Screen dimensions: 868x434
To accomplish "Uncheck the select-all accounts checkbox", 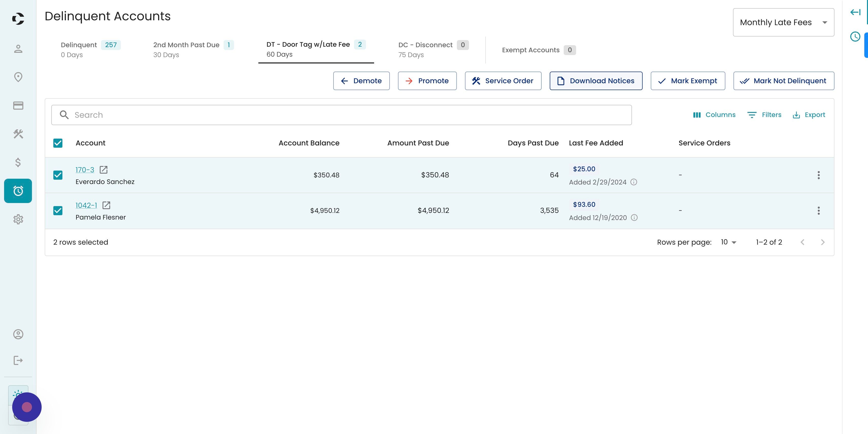I will tap(58, 143).
